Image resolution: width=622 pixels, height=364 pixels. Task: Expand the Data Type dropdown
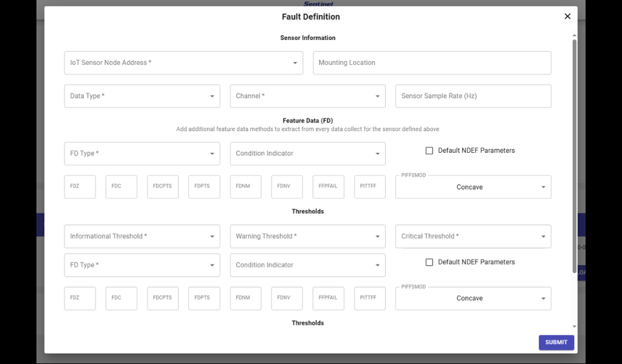point(142,96)
